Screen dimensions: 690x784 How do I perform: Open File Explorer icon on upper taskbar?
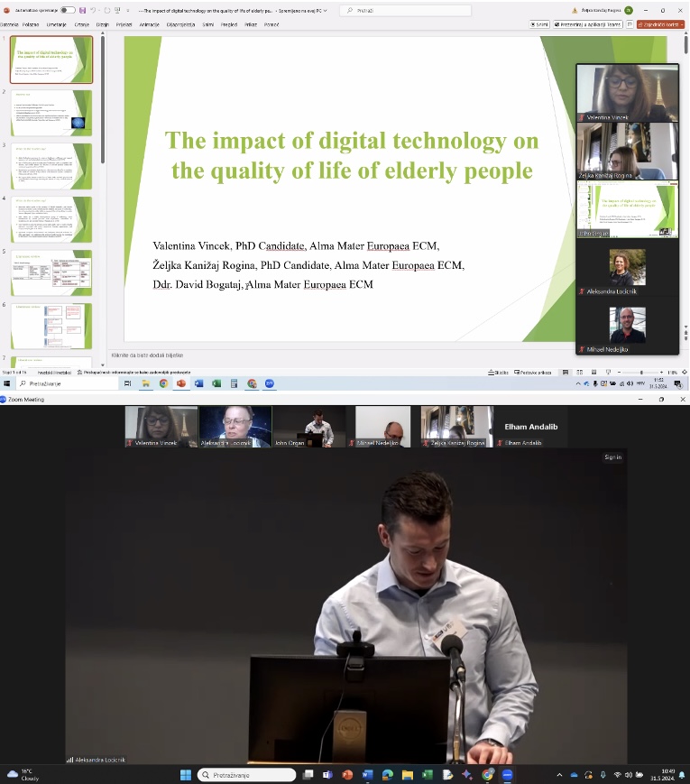(145, 383)
